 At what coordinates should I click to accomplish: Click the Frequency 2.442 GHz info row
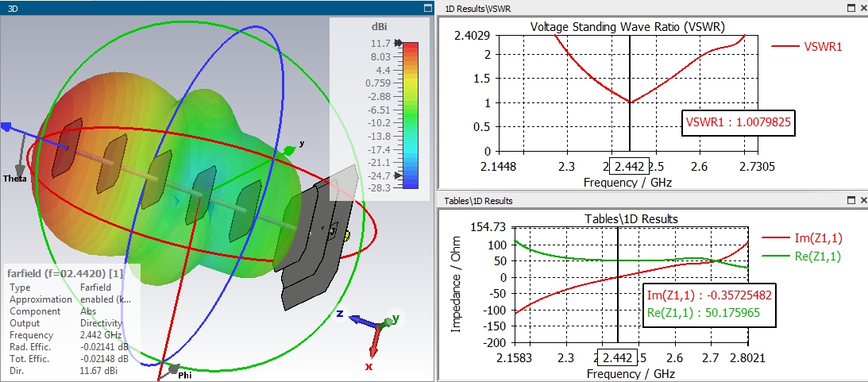(x=63, y=335)
